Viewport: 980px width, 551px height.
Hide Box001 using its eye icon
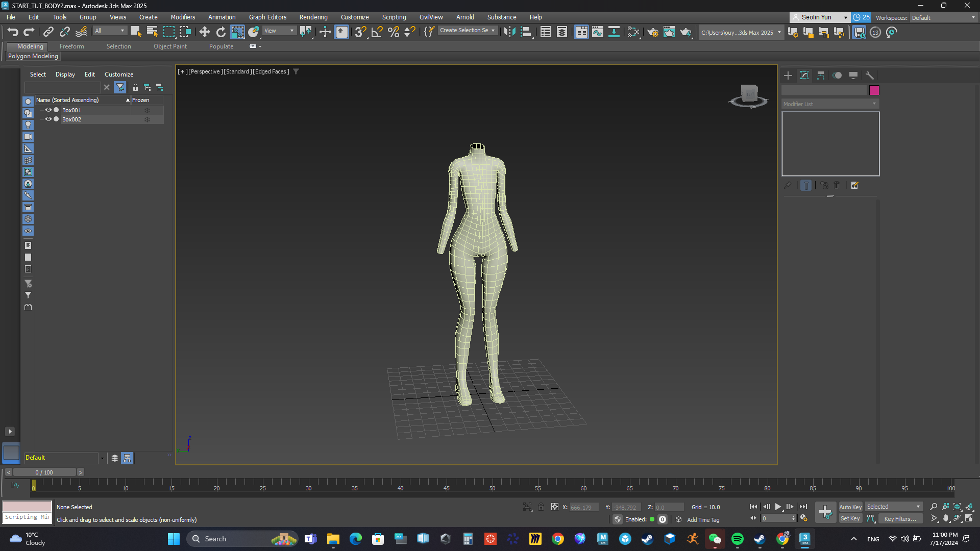pos(48,110)
